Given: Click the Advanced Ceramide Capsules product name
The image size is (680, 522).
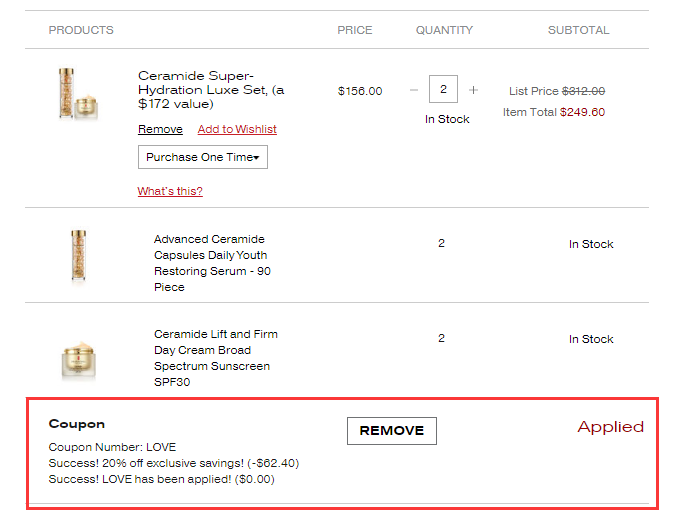Looking at the screenshot, I should click(211, 263).
